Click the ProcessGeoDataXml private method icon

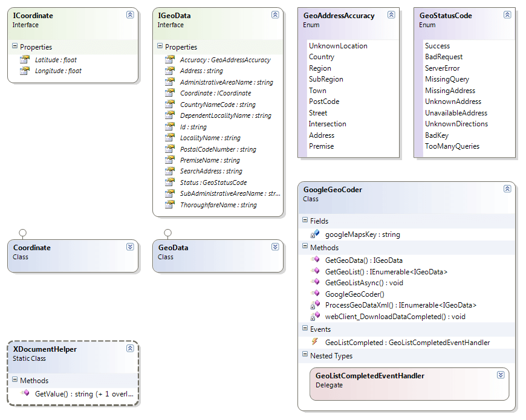pos(315,305)
